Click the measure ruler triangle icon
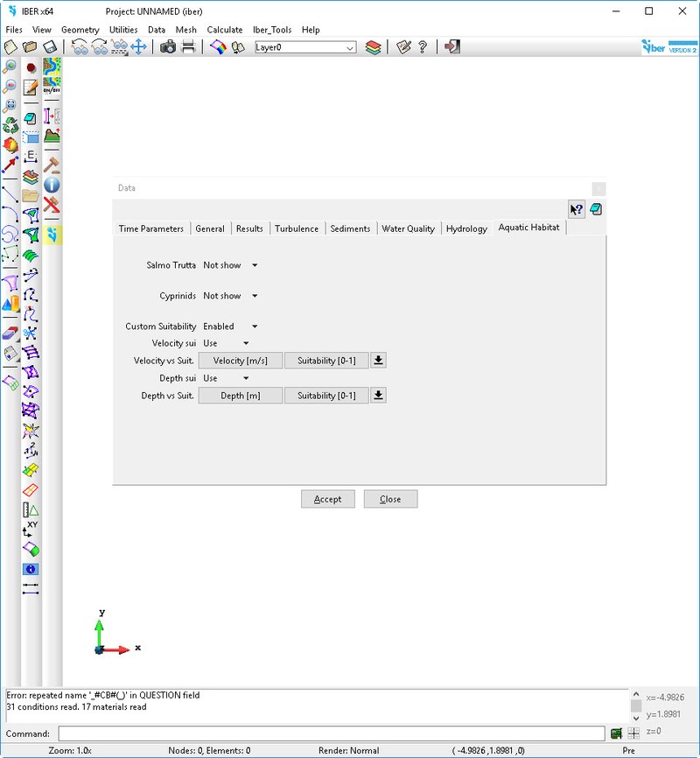This screenshot has height=758, width=700. 31,509
